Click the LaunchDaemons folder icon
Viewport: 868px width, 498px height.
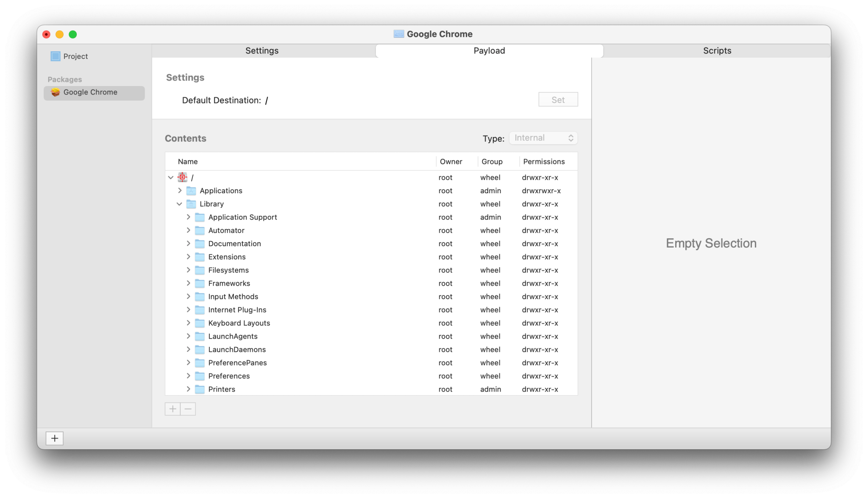tap(200, 350)
